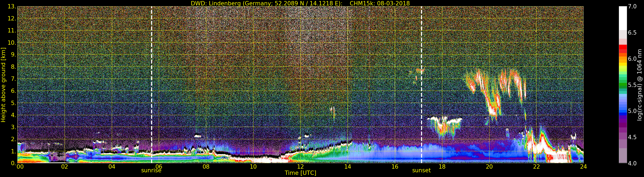
Task: Click the height axis tick 7
Action: (13, 79)
